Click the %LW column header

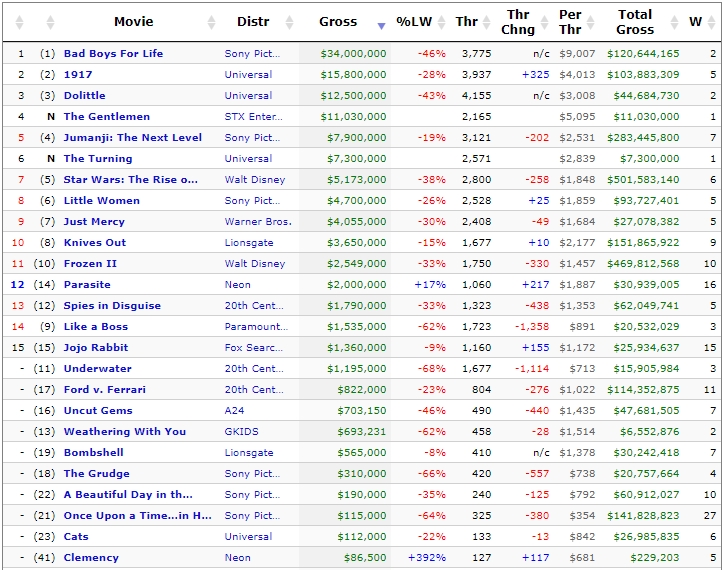click(x=414, y=22)
